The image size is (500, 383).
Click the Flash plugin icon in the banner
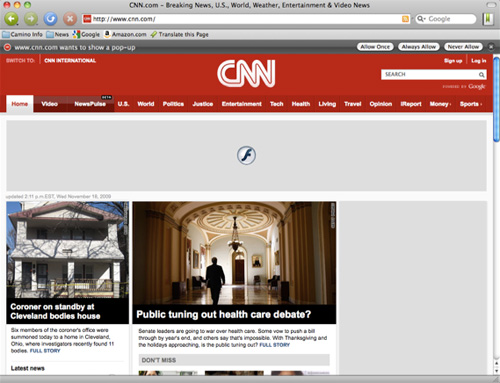[246, 155]
